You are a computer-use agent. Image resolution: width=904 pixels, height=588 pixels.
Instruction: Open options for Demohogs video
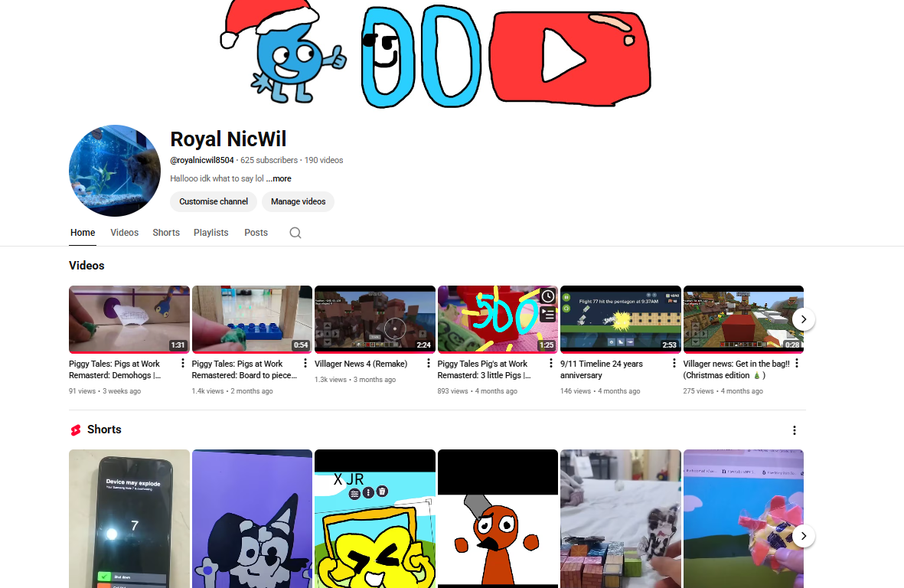coord(183,363)
